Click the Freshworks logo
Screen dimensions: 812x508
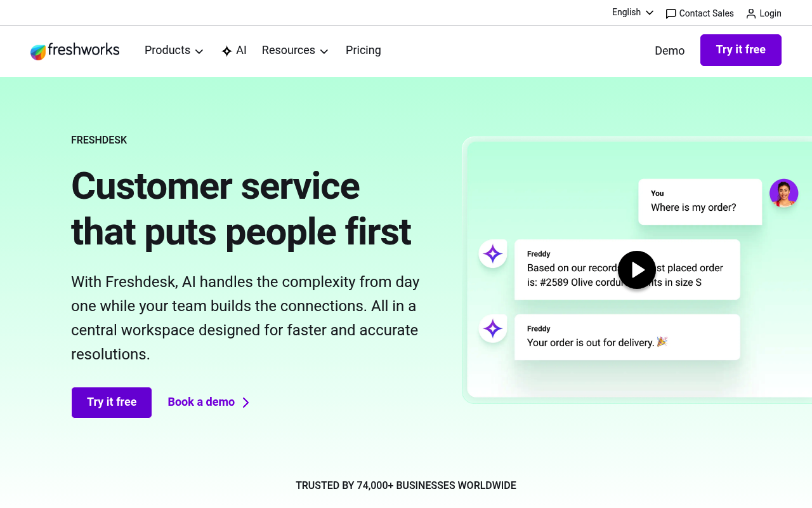tap(74, 51)
